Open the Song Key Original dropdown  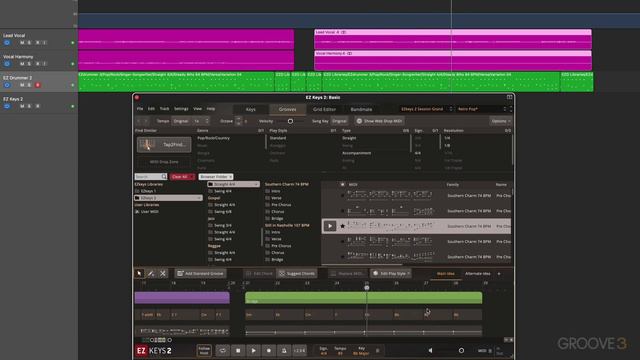(339, 121)
